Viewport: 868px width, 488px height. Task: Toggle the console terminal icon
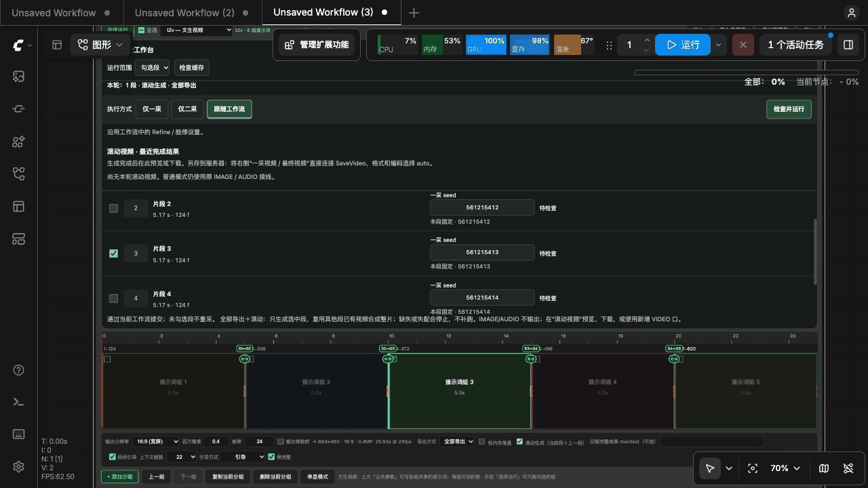coord(18,402)
